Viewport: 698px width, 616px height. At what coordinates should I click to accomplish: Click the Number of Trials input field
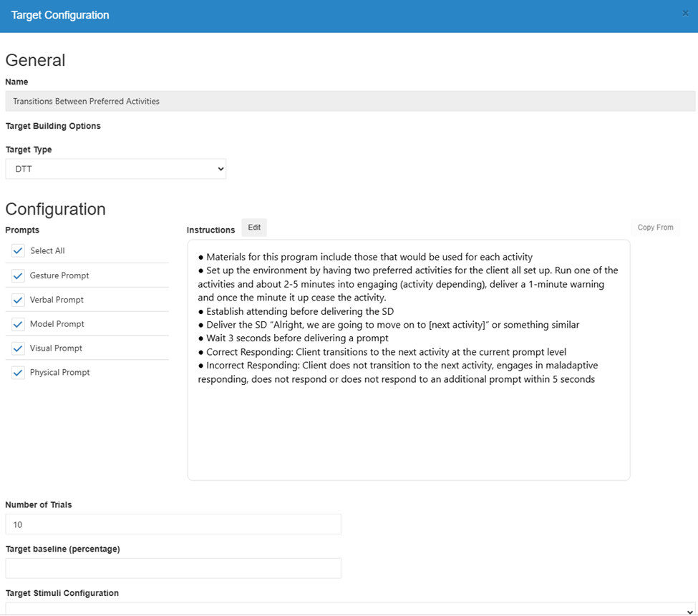coord(173,524)
